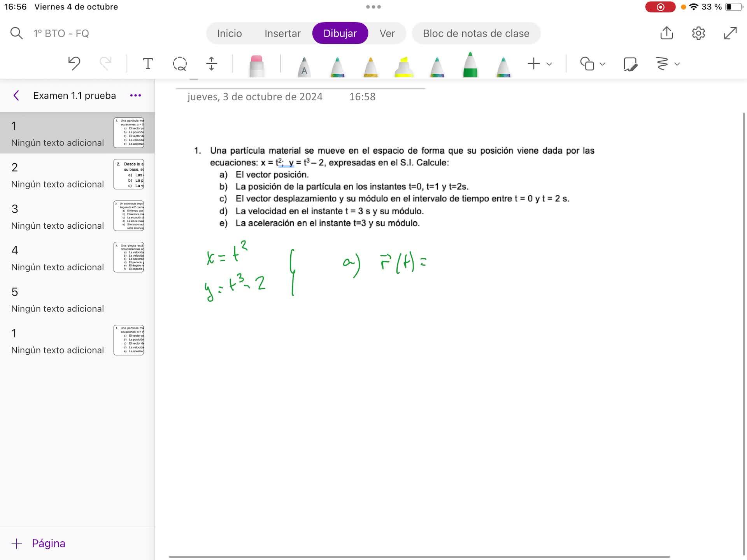747x560 pixels.
Task: Switch to the Ver tab
Action: [387, 33]
